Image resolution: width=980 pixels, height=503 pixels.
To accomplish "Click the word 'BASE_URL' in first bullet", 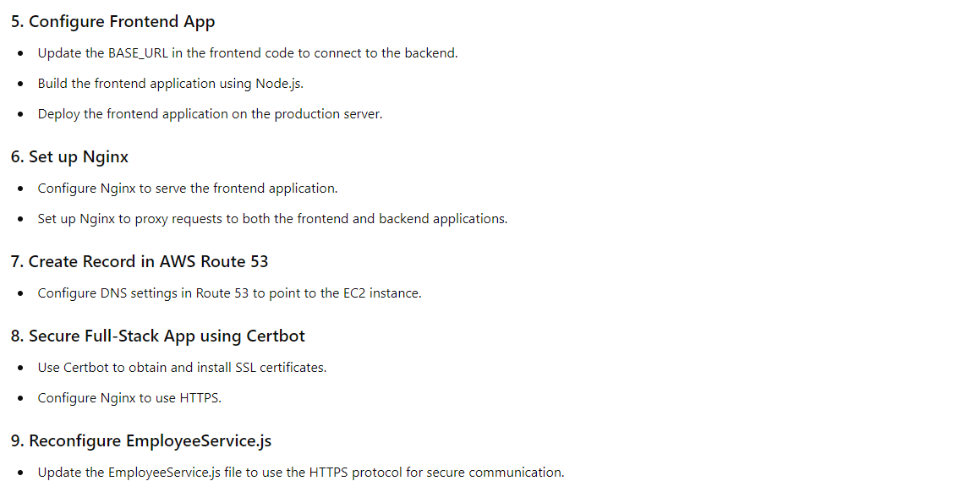I will click(x=138, y=53).
